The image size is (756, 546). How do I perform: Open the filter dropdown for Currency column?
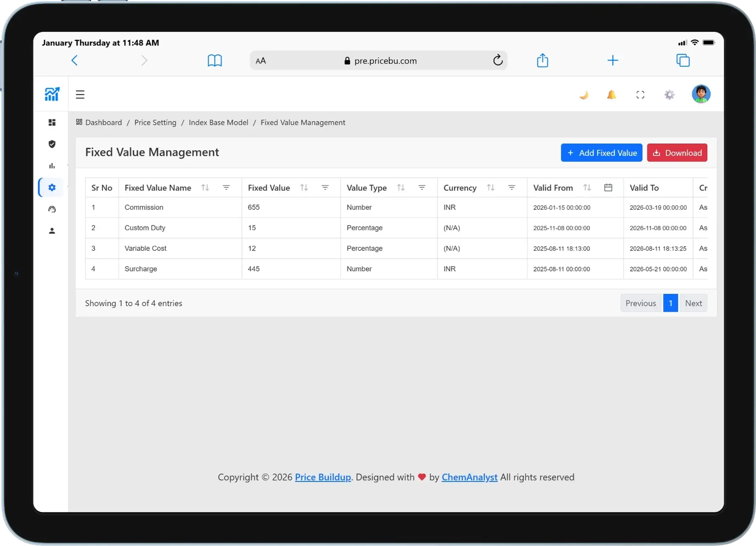[512, 187]
